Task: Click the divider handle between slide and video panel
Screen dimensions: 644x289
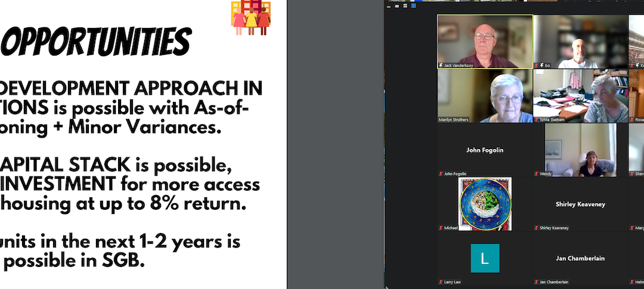Action: click(x=383, y=89)
